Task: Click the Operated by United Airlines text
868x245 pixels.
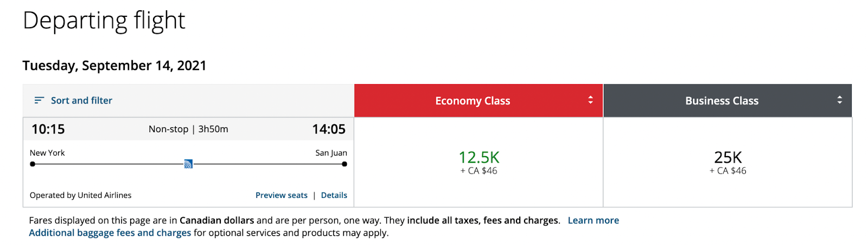Action: pyautogui.click(x=80, y=195)
